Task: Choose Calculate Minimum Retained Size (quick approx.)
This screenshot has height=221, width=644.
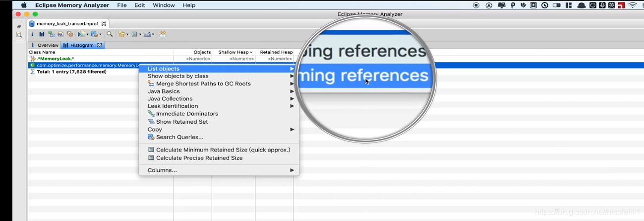Action: [x=219, y=150]
